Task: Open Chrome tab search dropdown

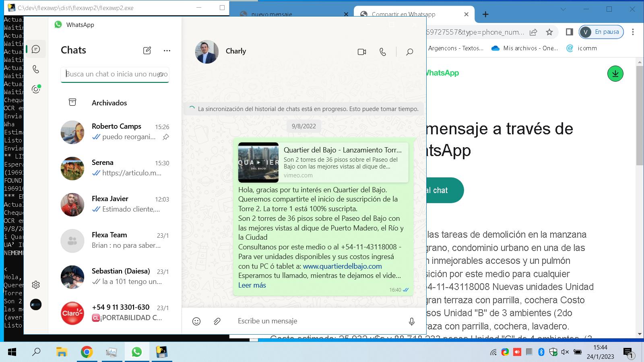Action: point(563,9)
